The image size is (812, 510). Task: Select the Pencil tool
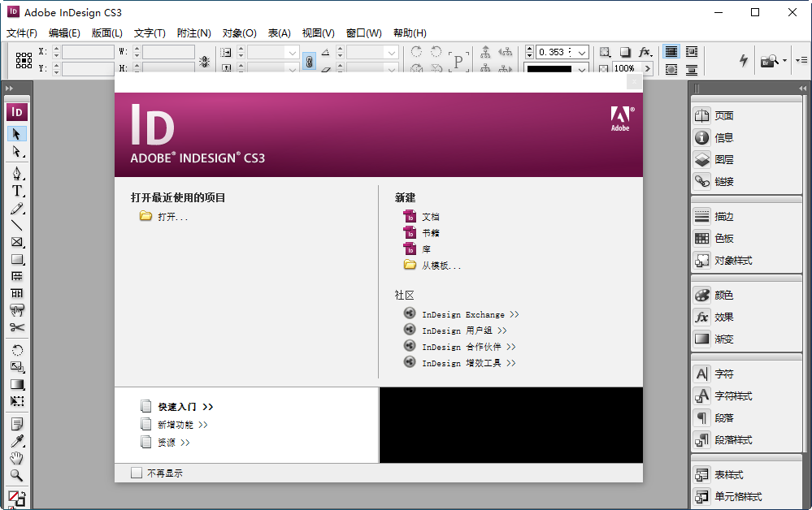pos(16,209)
